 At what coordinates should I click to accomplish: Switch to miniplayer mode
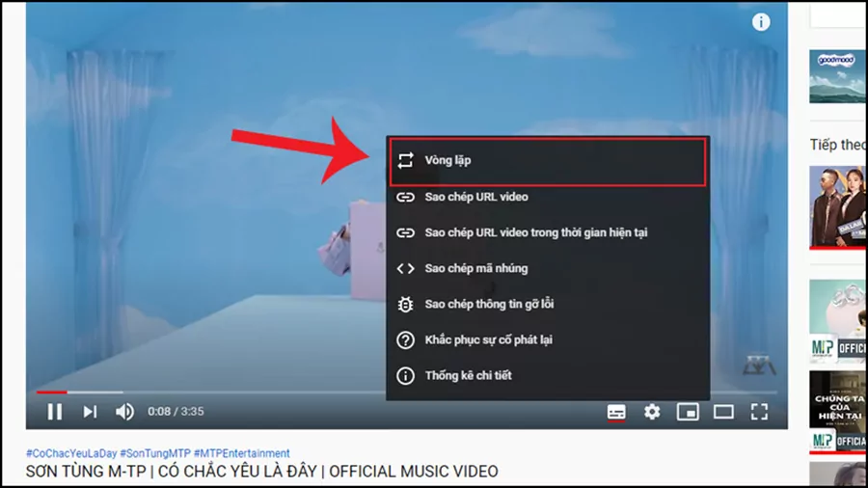tap(688, 412)
